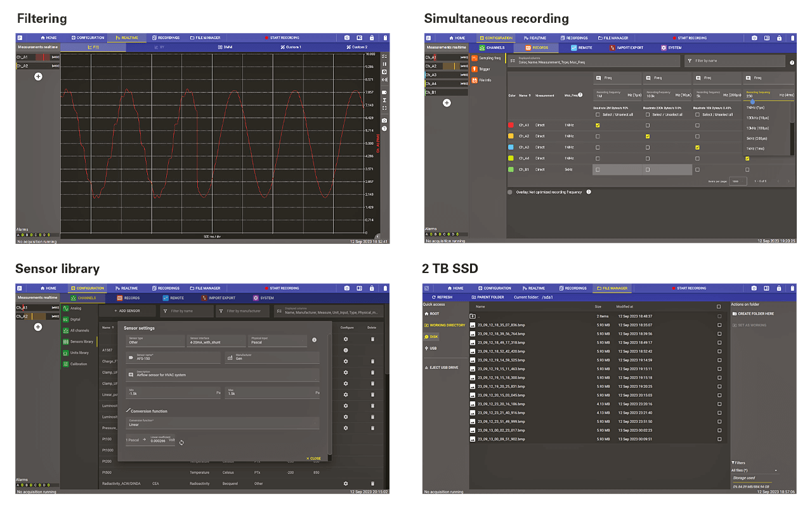Open Custom 1 tab in Filtering window
Screen dimensions: 812x508
click(291, 47)
